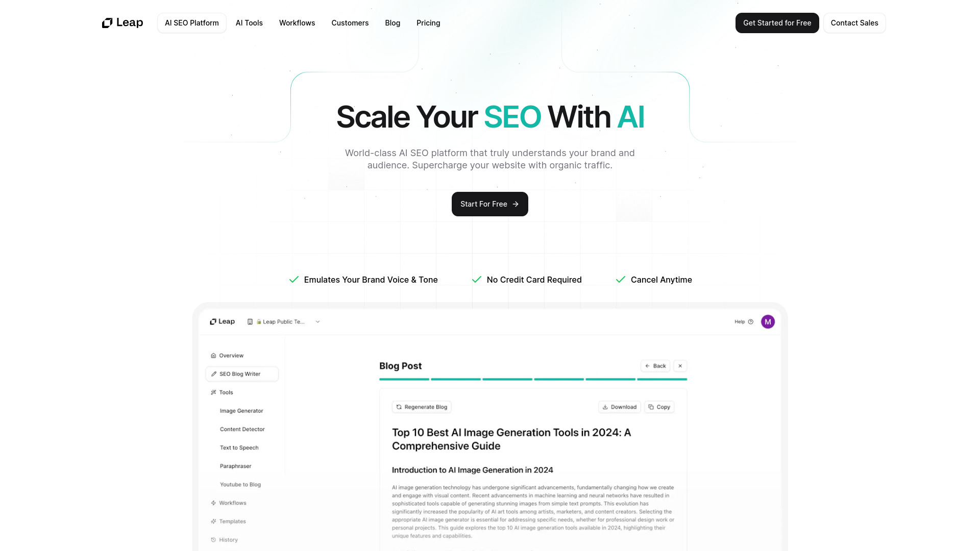This screenshot has height=551, width=980.
Task: Click the Blog navigation tab
Action: 393,22
